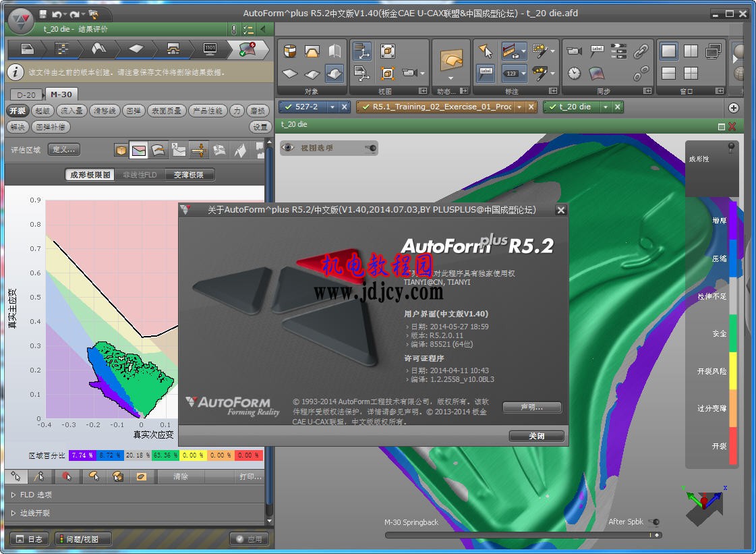Open the 问题/视图 button
This screenshot has height=554, width=756.
coord(83,539)
